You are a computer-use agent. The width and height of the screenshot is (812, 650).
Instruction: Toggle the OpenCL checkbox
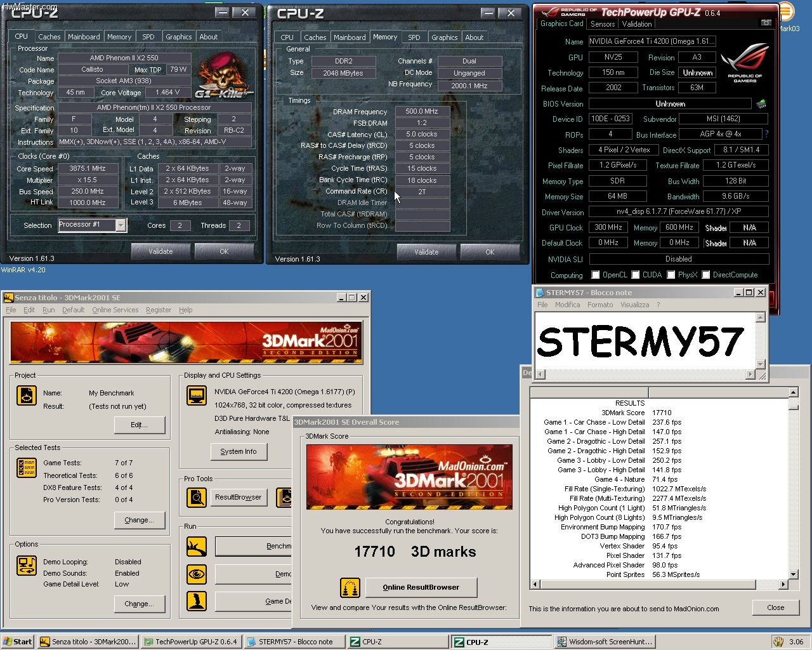pyautogui.click(x=595, y=275)
